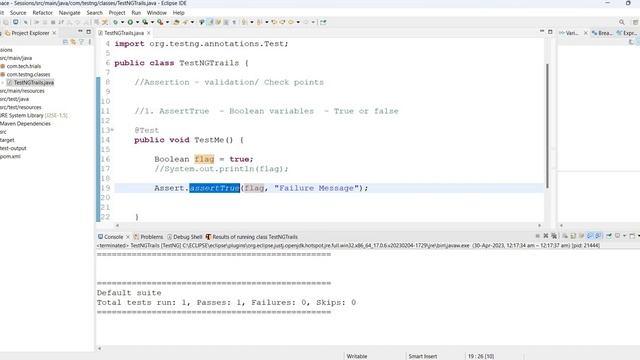
Task: Select the src/main/resources folder
Action: pyautogui.click(x=22, y=91)
